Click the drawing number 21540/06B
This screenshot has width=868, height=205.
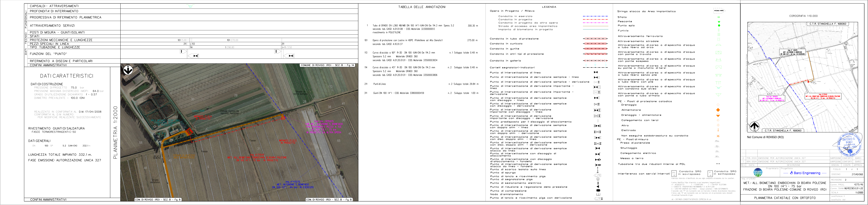pos(857,175)
